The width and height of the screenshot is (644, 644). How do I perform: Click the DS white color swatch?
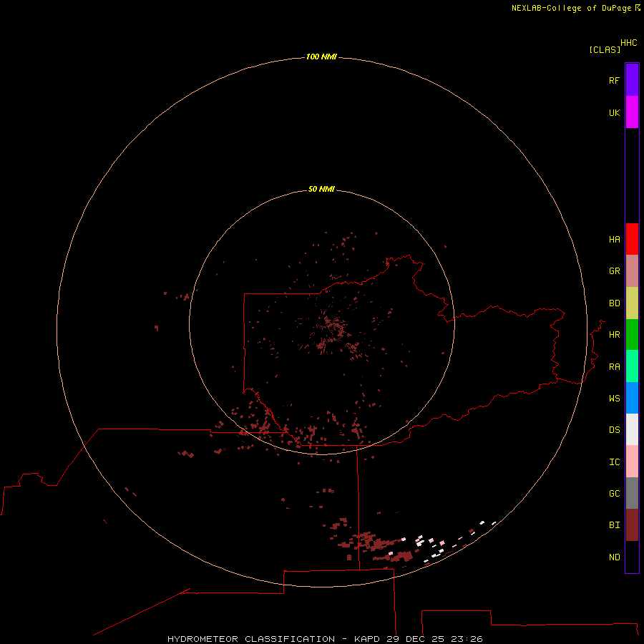click(632, 429)
